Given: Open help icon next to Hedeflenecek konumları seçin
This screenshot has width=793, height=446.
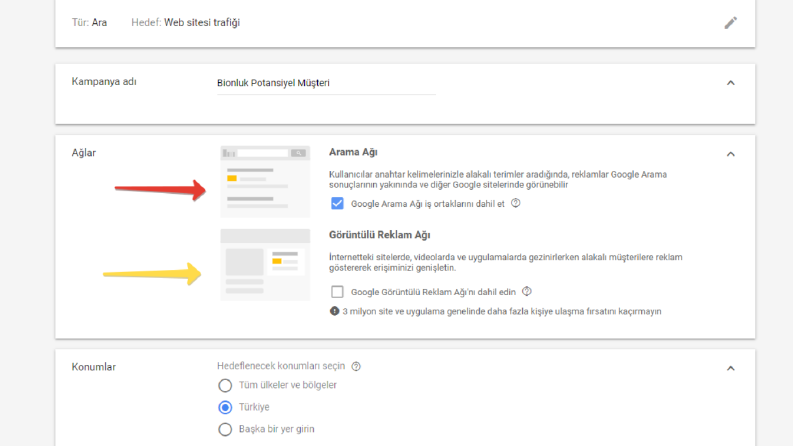Looking at the screenshot, I should (356, 366).
